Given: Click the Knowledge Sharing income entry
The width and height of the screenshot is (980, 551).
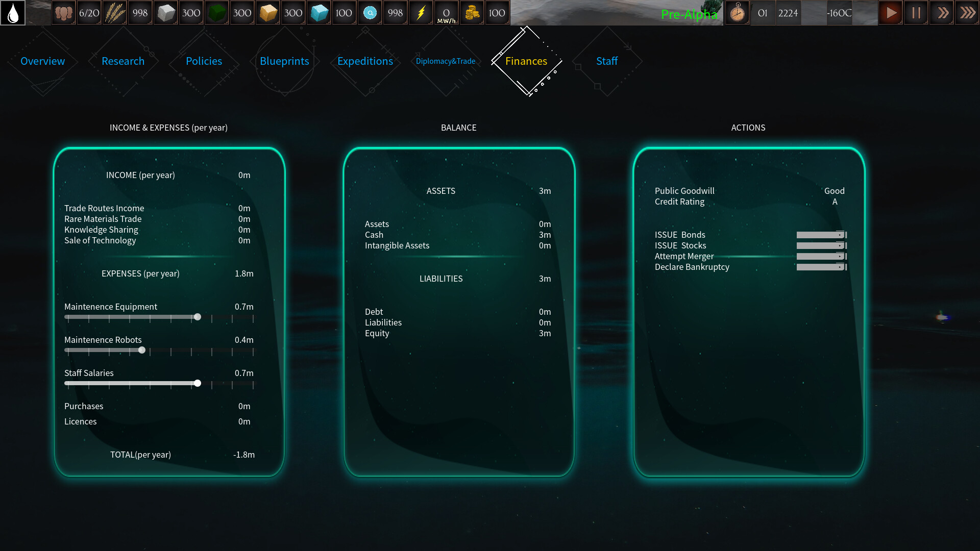Looking at the screenshot, I should [101, 230].
